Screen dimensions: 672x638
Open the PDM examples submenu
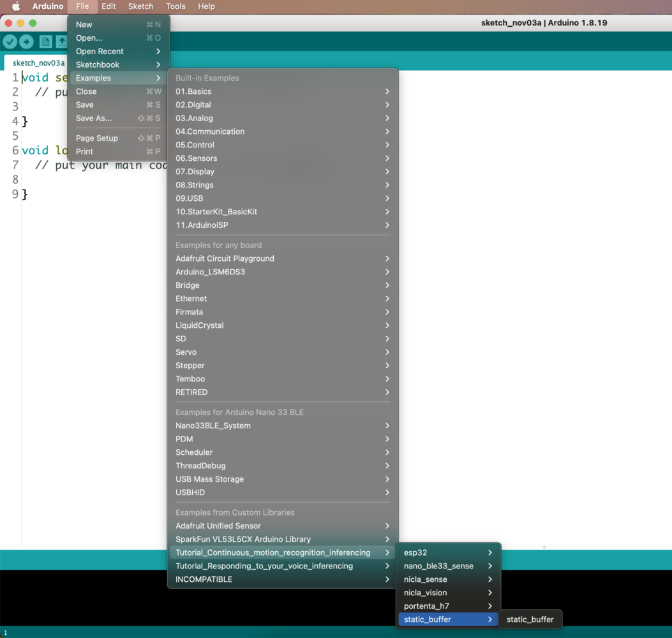click(x=283, y=439)
